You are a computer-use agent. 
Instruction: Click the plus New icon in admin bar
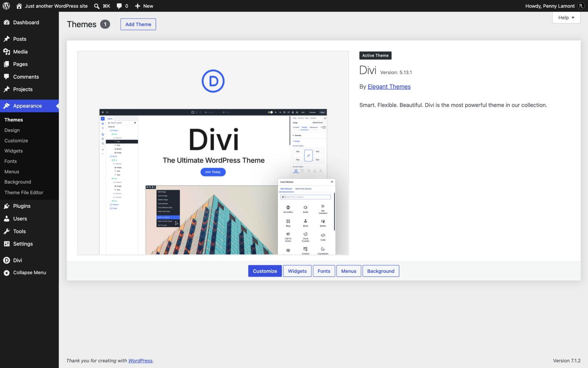[137, 6]
